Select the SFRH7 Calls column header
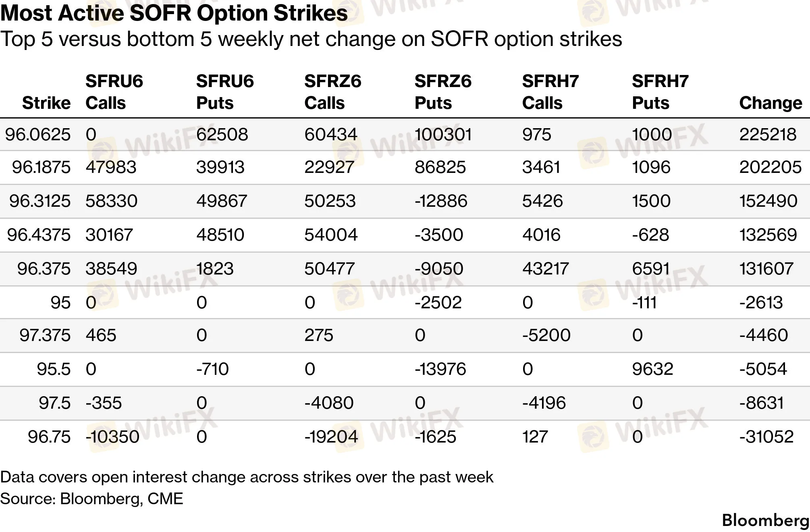The width and height of the screenshot is (810, 532). [550, 92]
